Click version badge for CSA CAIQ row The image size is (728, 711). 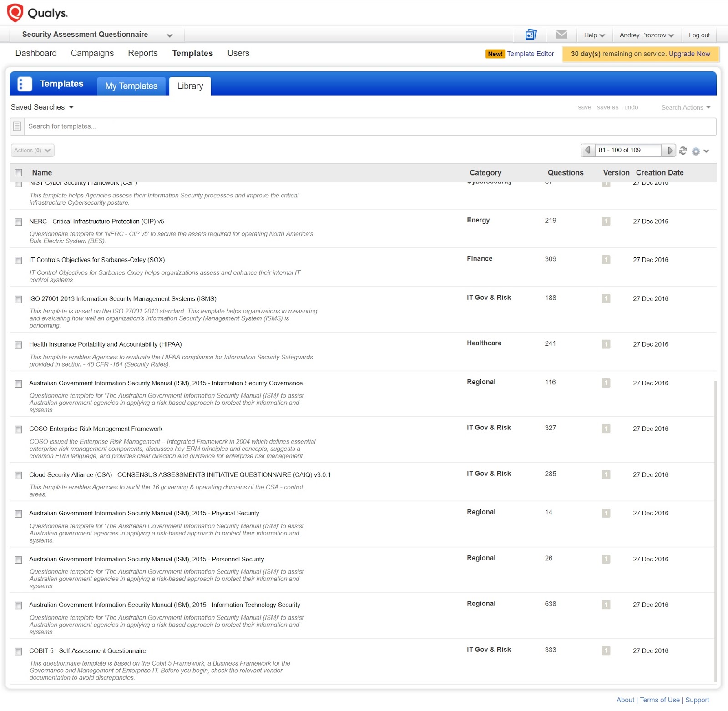[606, 474]
